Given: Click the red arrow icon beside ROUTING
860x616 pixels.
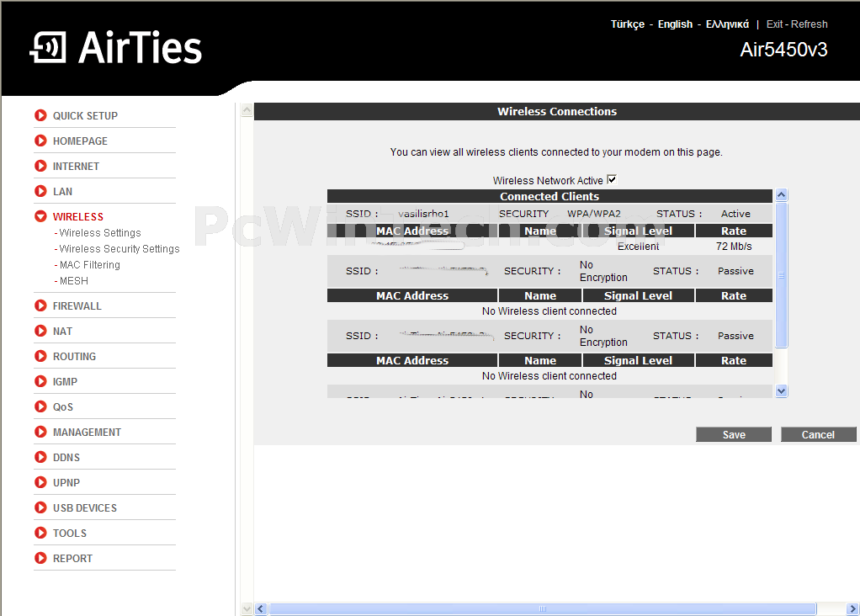Looking at the screenshot, I should (x=40, y=356).
